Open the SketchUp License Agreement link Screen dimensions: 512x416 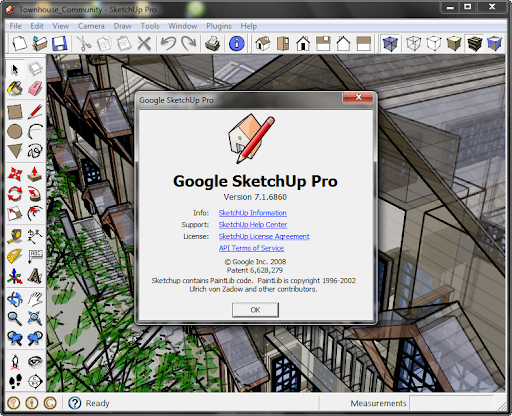pyautogui.click(x=264, y=236)
